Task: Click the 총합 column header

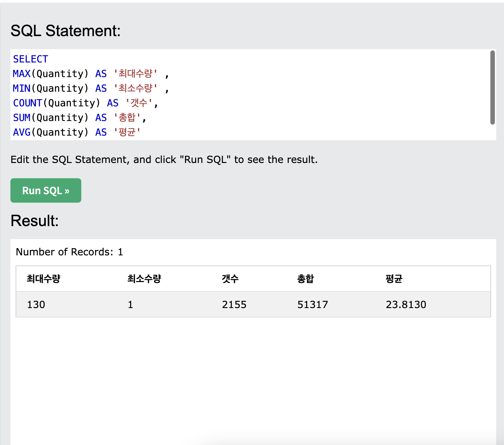Action: coord(306,279)
